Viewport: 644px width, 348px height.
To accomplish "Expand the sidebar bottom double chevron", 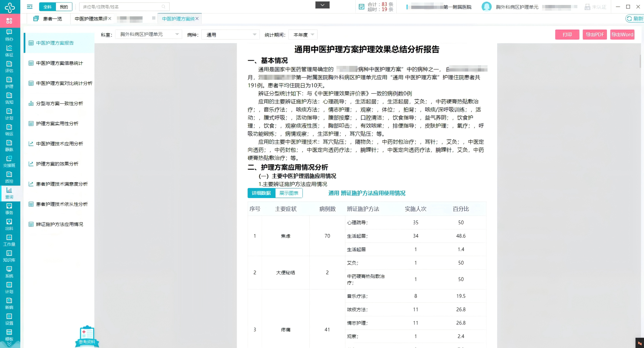I will (9, 344).
